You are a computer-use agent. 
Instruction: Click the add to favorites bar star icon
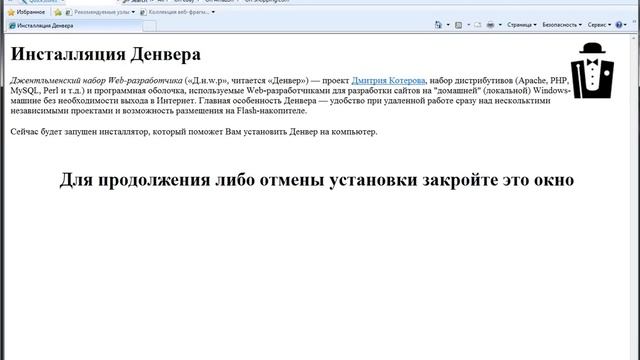(x=58, y=12)
